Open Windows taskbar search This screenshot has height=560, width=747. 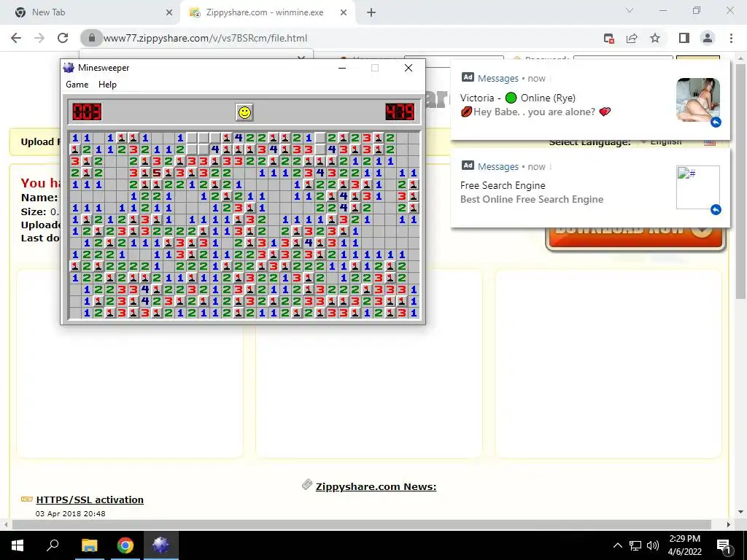(53, 545)
